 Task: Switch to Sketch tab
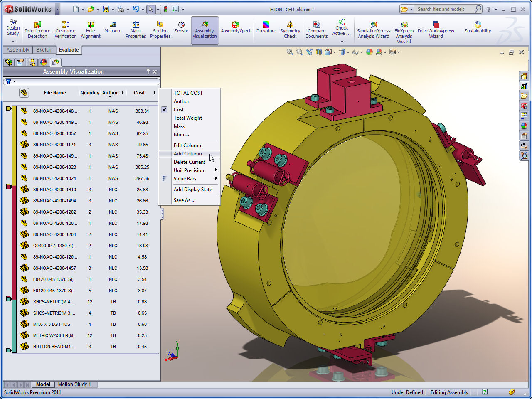[44, 50]
